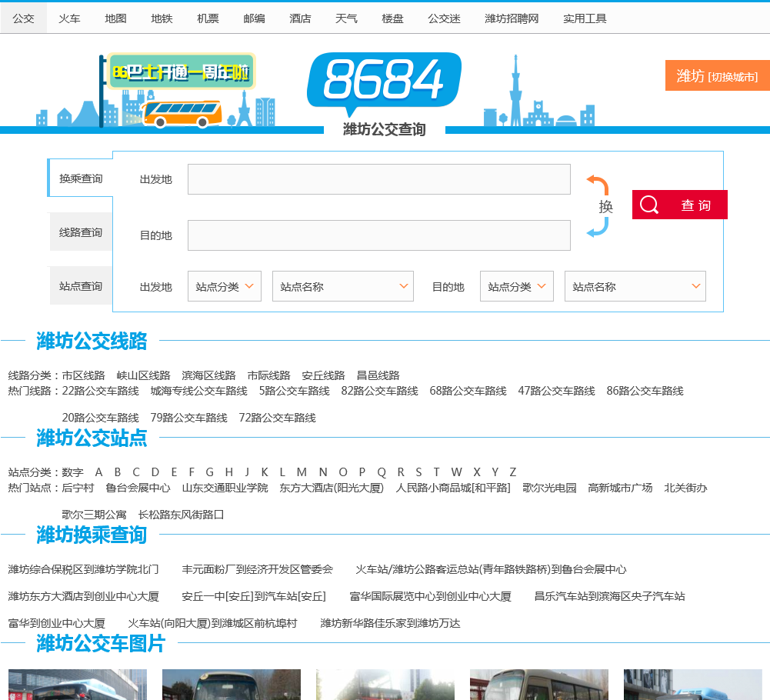Open the 22路公交车路线 link

click(100, 391)
